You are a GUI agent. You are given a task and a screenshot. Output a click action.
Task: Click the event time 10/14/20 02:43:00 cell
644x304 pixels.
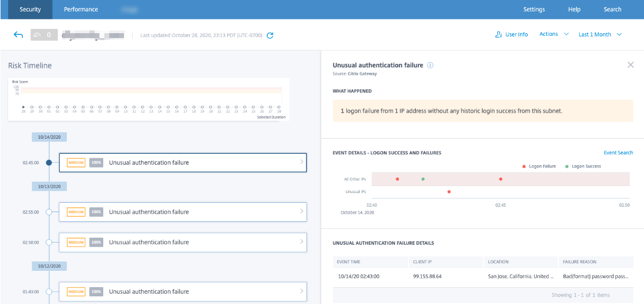tap(358, 276)
